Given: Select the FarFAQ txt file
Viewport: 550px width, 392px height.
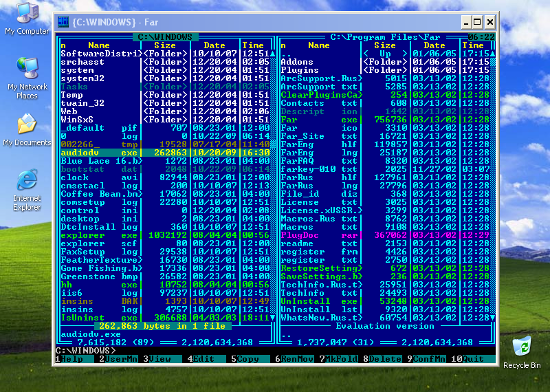Looking at the screenshot, I should [385, 161].
